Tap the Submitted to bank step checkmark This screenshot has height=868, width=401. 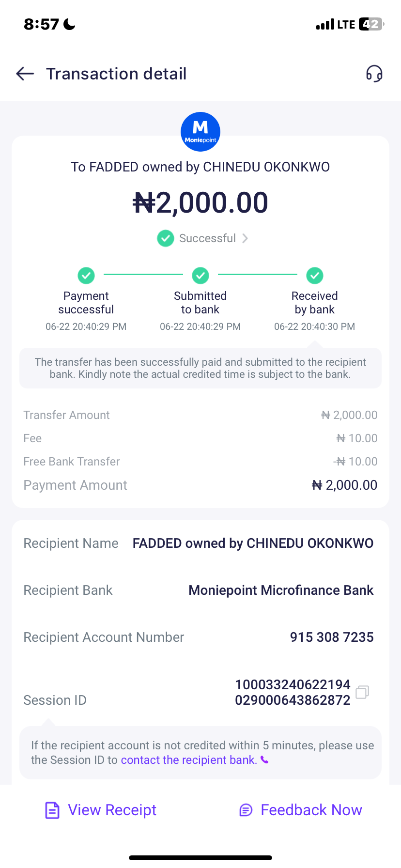(200, 276)
